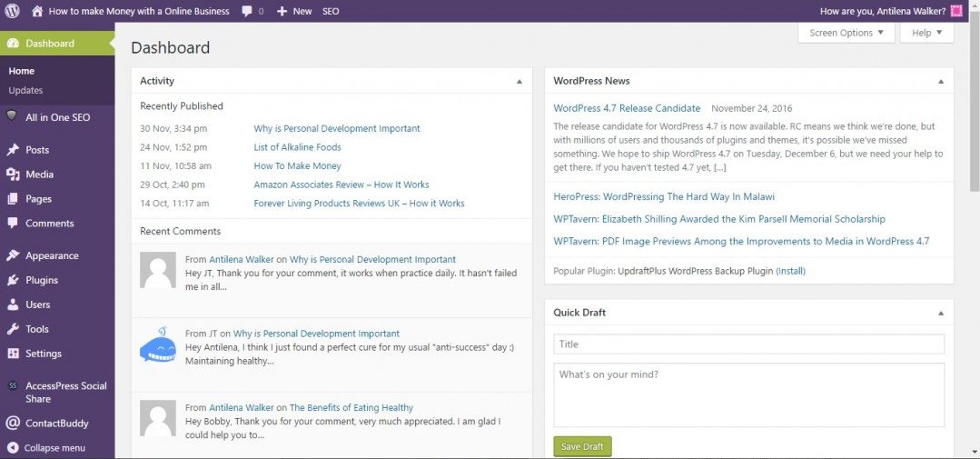Open WPTavern PDF Image Previews link
This screenshot has width=980, height=459.
click(741, 242)
